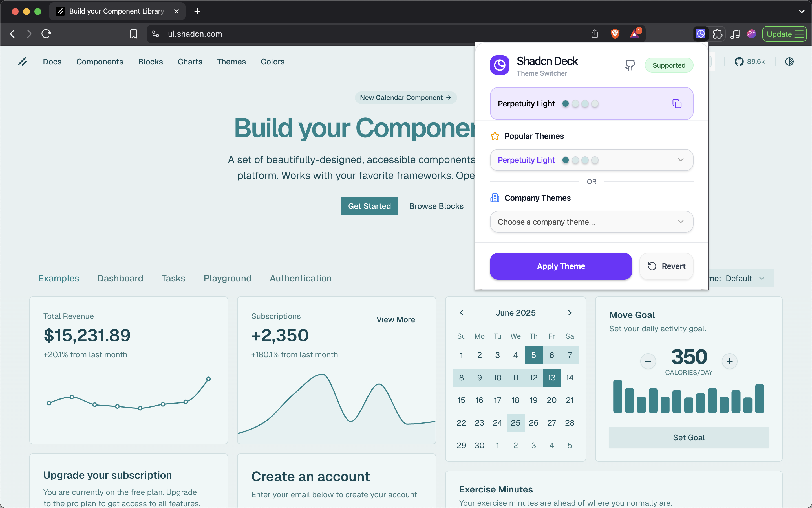This screenshot has width=812, height=508.
Task: Open the Components nav item
Action: tap(100, 62)
